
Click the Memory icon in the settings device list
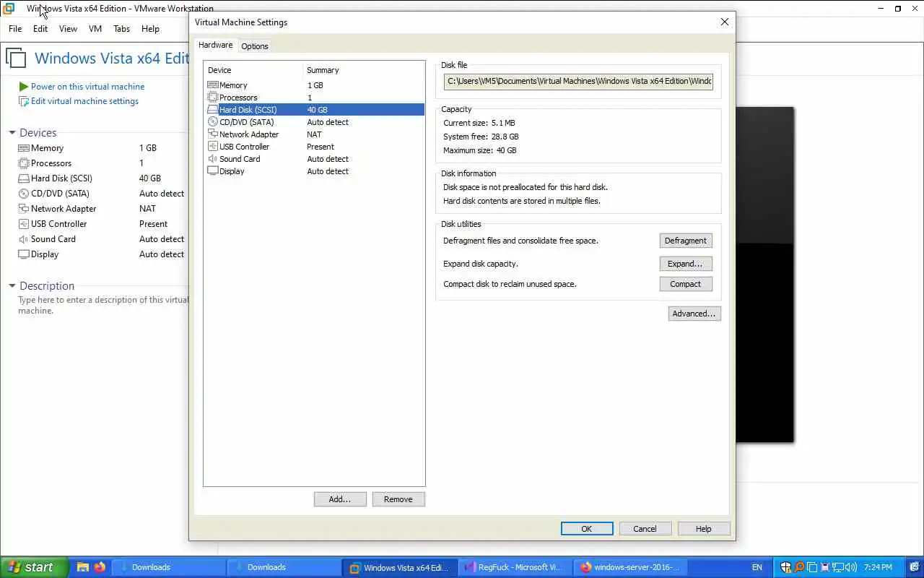[x=212, y=85]
